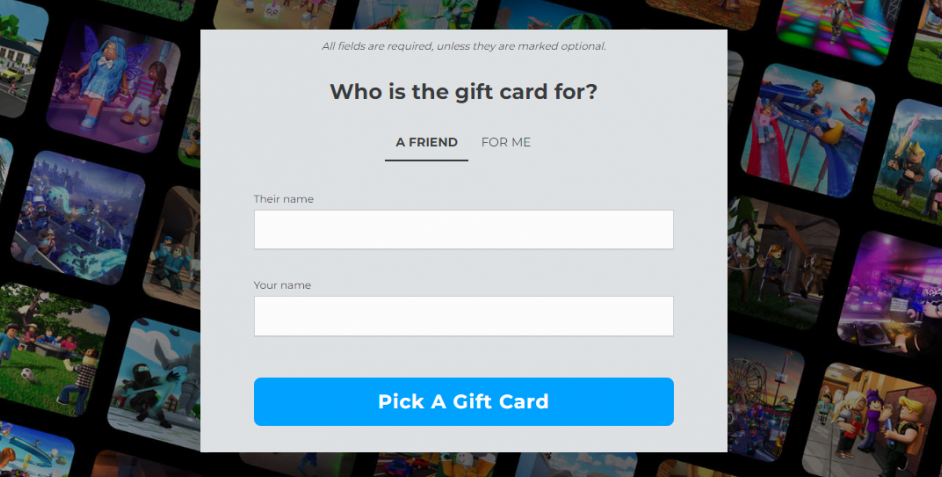Click the Who is the gift card for heading
Screen dimensions: 942x477
(x=464, y=92)
